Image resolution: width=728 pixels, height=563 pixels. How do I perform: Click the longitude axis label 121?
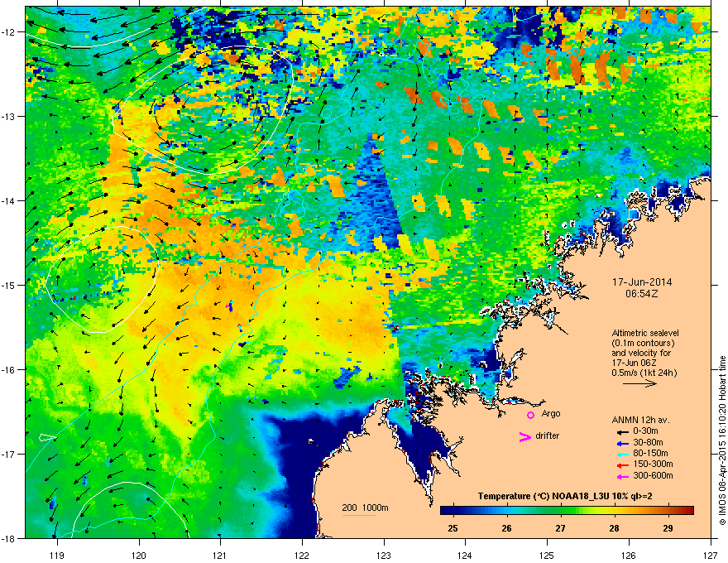pyautogui.click(x=221, y=555)
